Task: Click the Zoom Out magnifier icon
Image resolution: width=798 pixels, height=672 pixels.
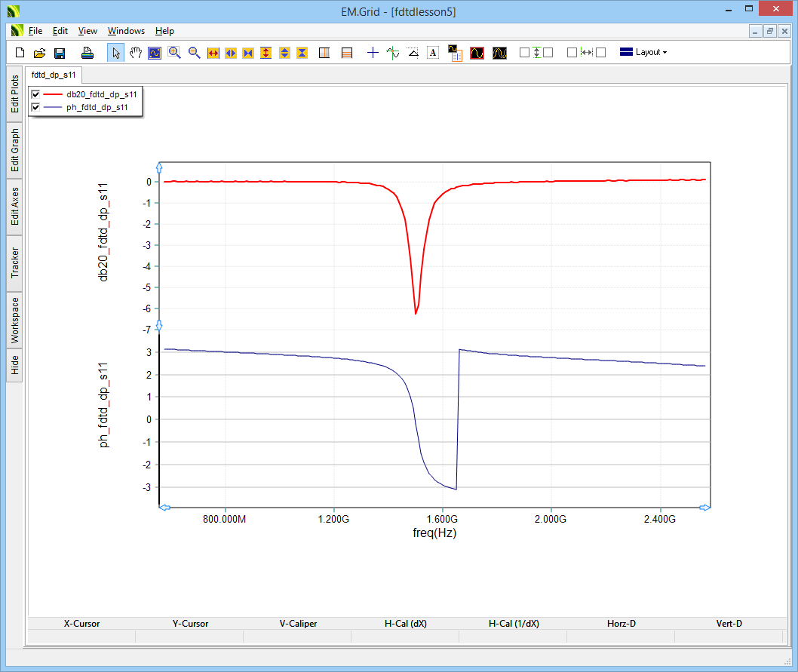Action: (194, 53)
